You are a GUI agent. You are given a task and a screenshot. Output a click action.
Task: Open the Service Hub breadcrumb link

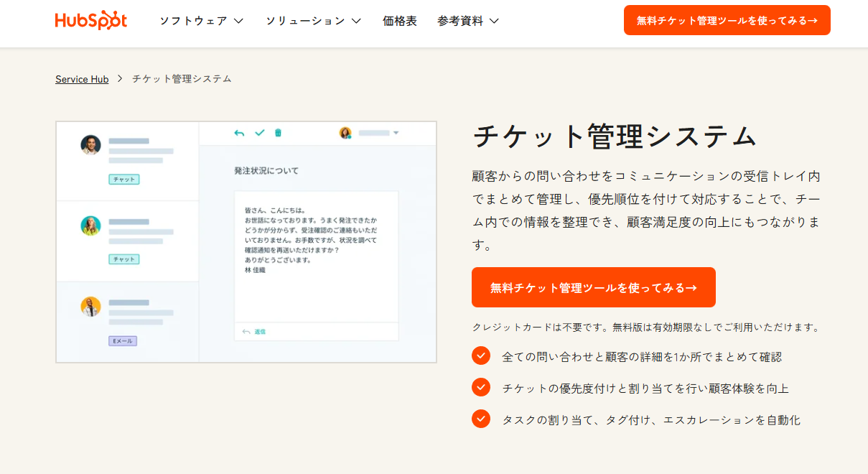pyautogui.click(x=82, y=79)
